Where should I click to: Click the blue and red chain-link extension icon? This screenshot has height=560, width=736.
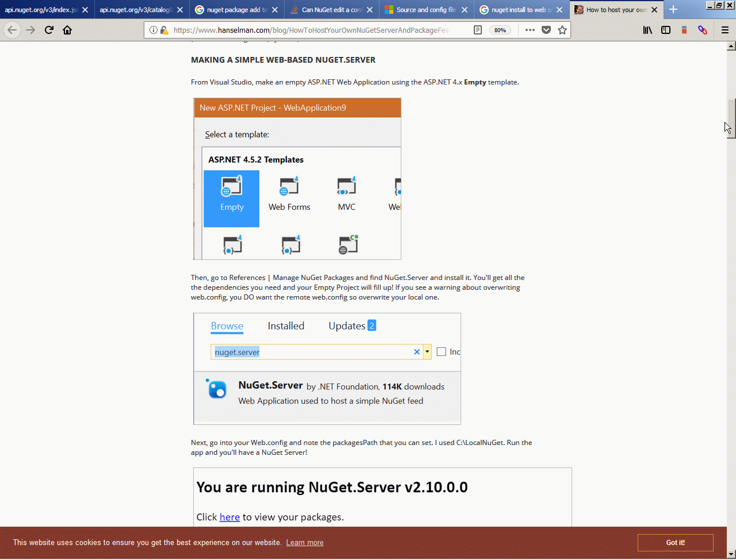click(703, 30)
